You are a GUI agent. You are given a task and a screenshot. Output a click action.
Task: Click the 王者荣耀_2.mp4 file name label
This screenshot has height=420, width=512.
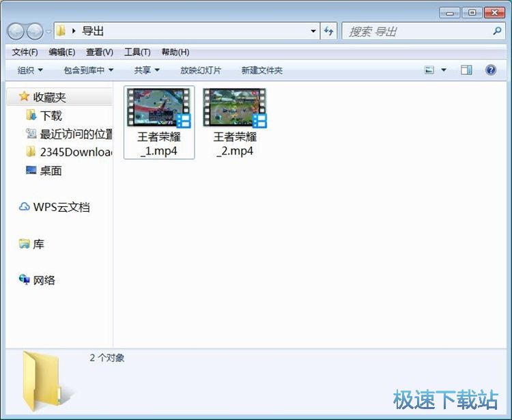click(235, 143)
